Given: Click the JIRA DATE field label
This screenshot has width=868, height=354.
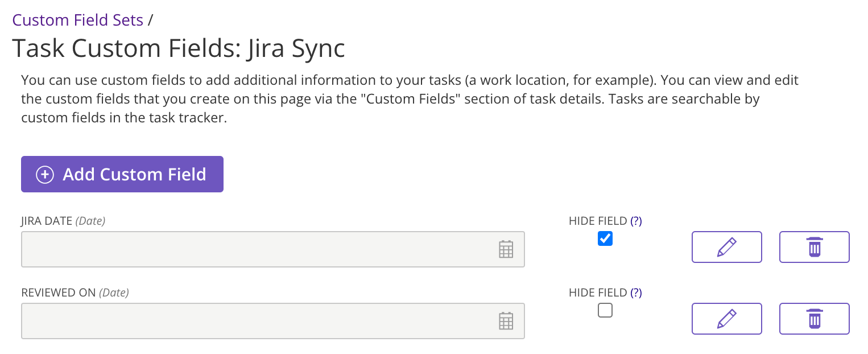Looking at the screenshot, I should pos(47,221).
